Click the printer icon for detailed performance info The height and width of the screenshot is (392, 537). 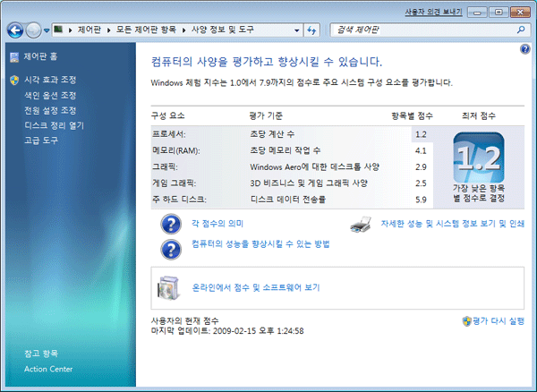point(361,224)
